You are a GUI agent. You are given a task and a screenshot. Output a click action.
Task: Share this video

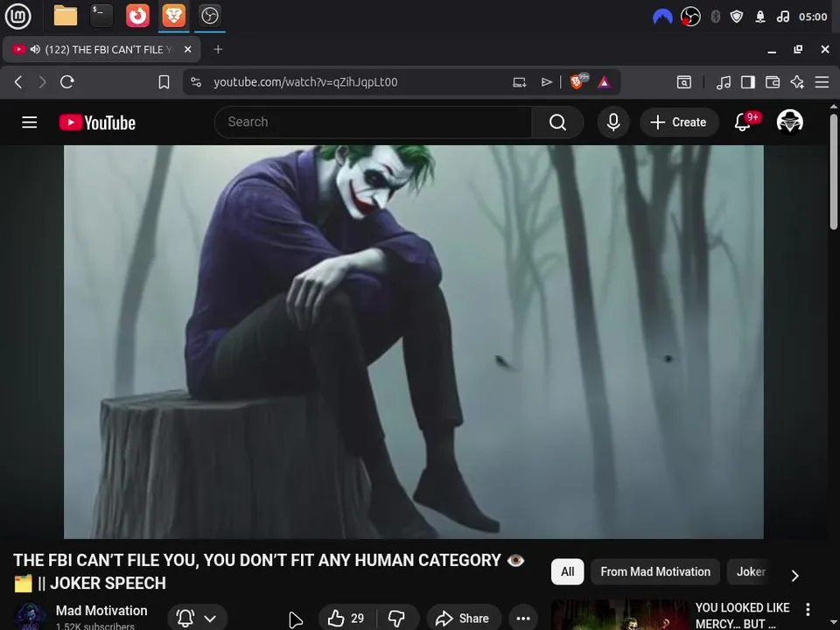point(464,619)
